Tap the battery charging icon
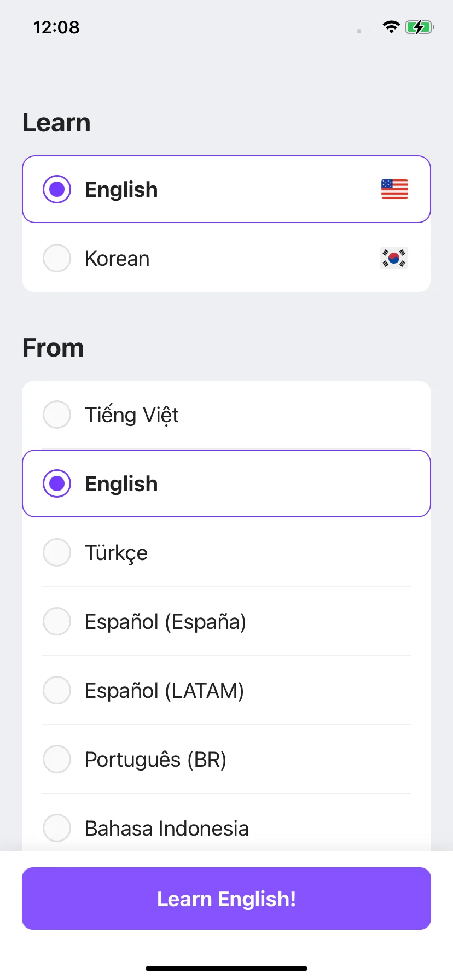Image resolution: width=453 pixels, height=980 pixels. (x=420, y=27)
